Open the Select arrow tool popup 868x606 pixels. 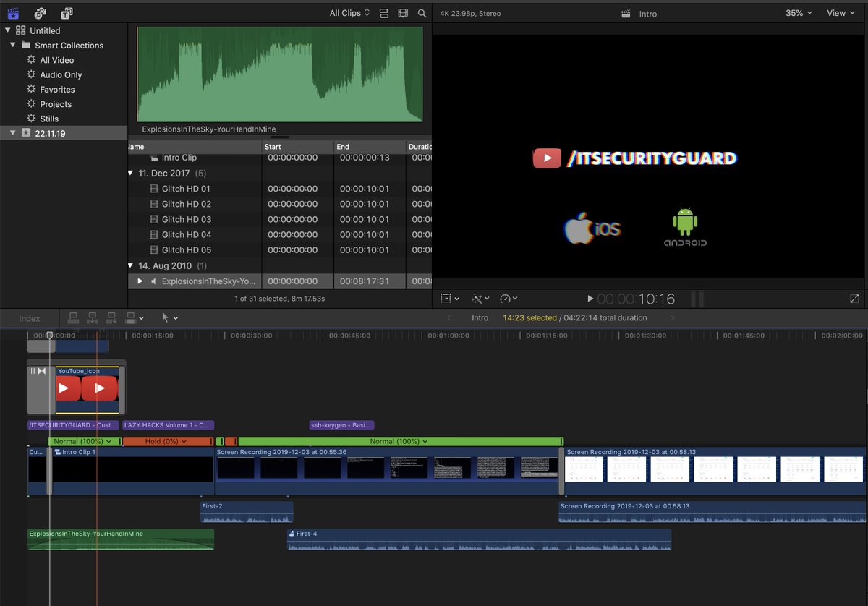tap(169, 317)
